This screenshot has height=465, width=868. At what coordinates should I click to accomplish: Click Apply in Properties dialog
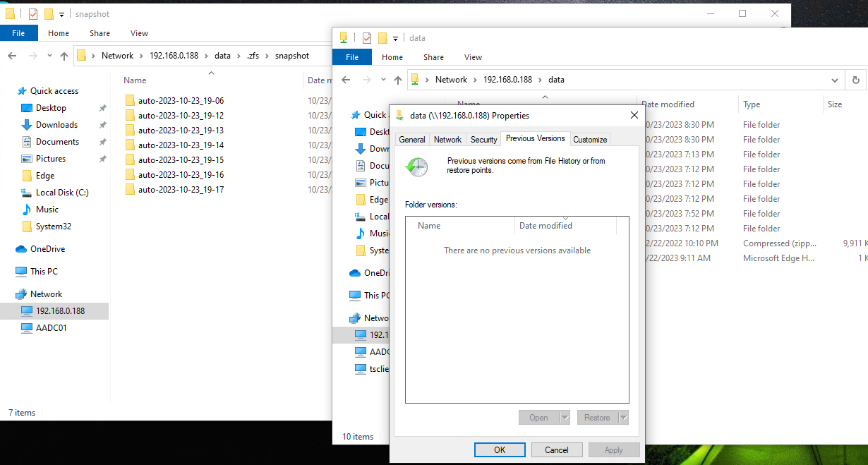click(x=614, y=449)
